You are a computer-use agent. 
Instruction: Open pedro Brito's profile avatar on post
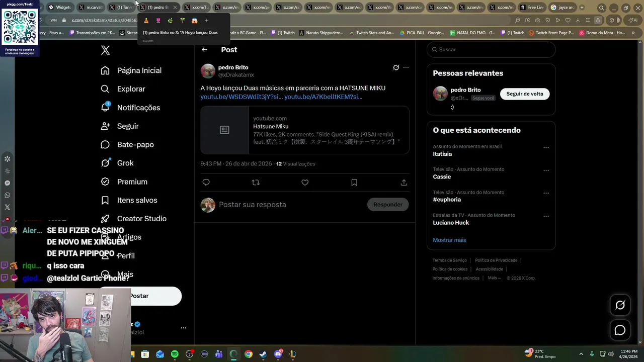coord(208,71)
